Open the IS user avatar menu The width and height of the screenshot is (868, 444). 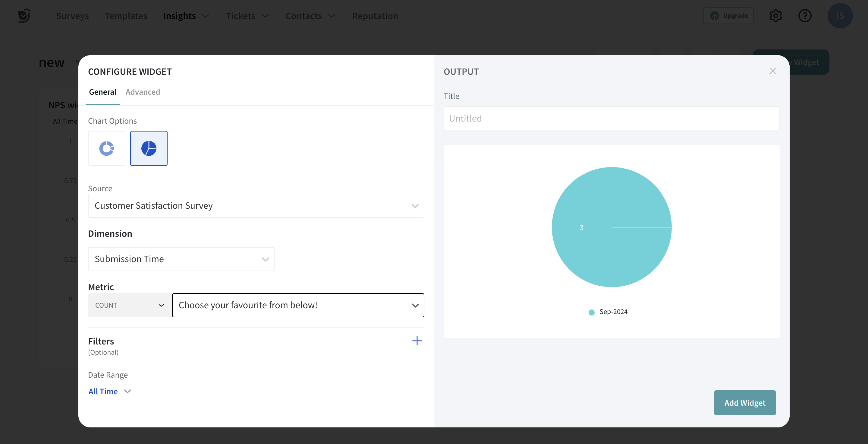pos(840,16)
